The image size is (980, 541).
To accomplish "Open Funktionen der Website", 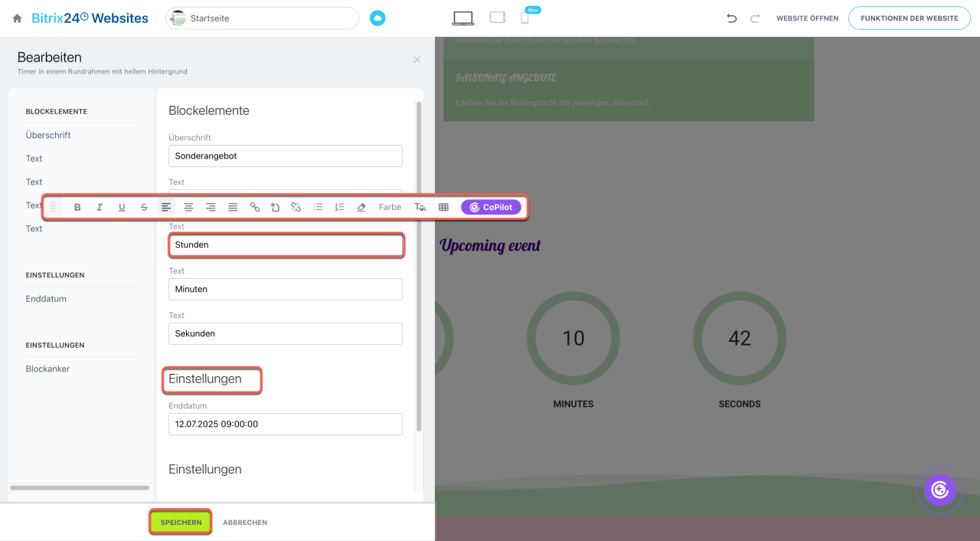I will tap(909, 18).
